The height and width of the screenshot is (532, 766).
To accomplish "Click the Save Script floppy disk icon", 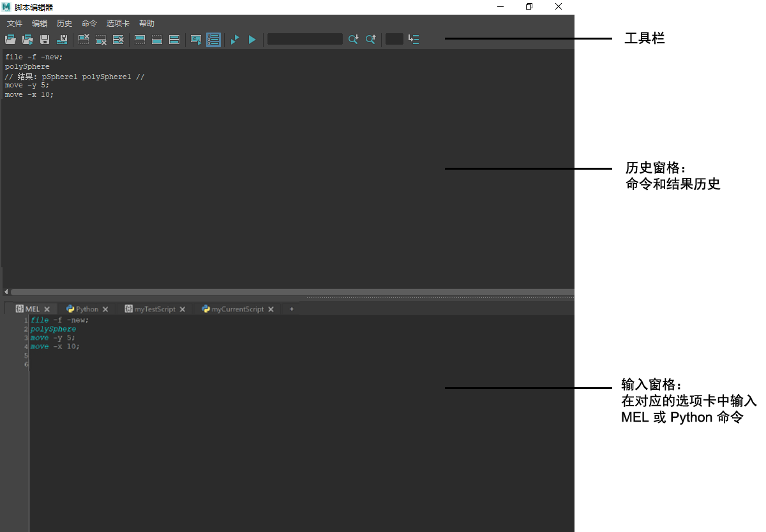I will click(45, 40).
